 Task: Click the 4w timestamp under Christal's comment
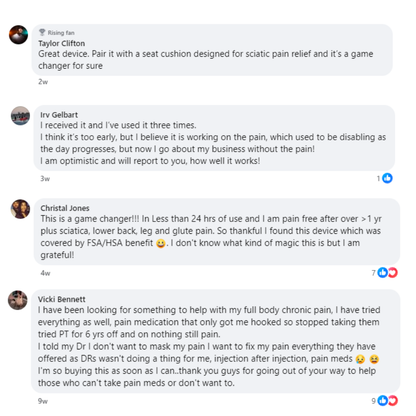[x=45, y=273]
